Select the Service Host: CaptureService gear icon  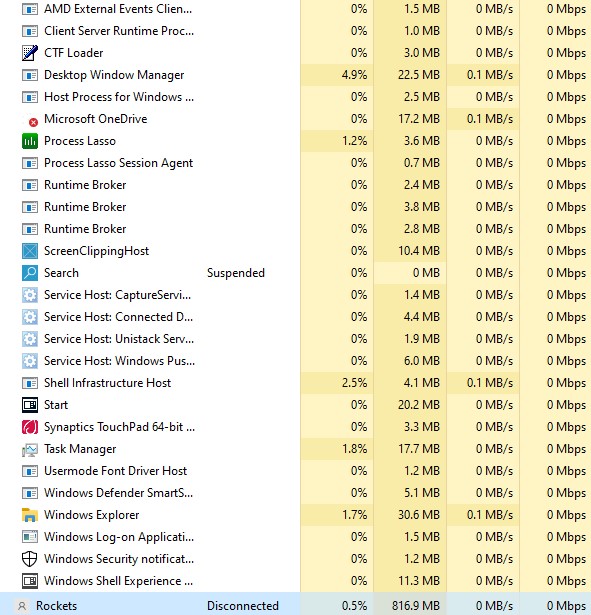[x=30, y=295]
